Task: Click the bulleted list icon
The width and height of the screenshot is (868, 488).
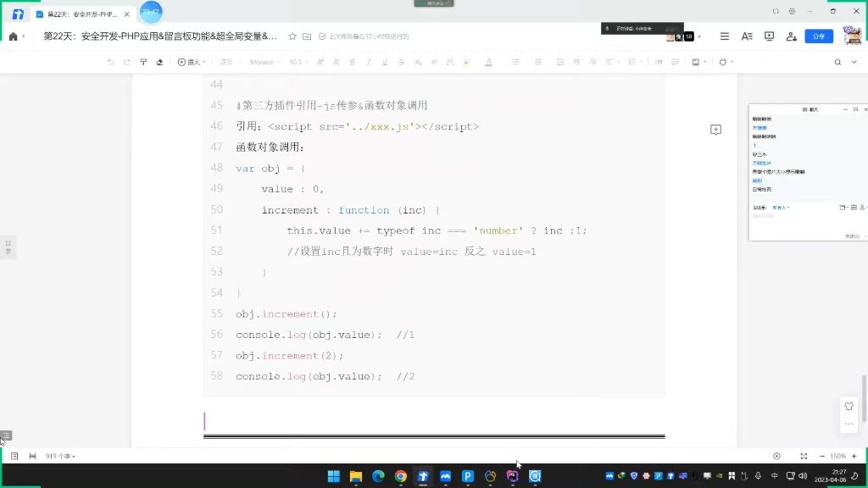Action: (x=516, y=62)
